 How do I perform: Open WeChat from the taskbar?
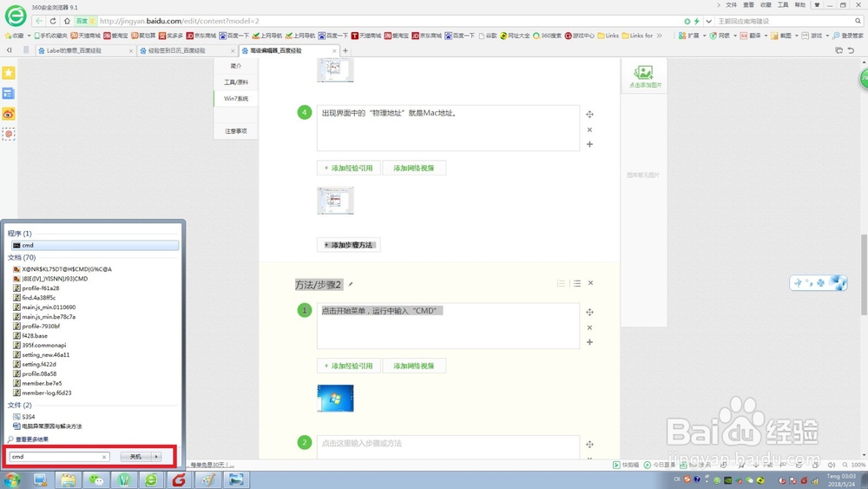click(x=96, y=479)
